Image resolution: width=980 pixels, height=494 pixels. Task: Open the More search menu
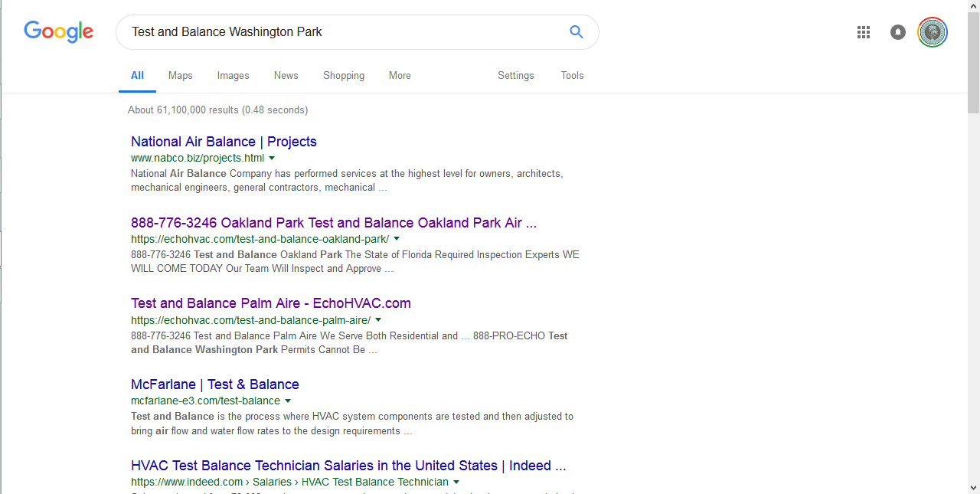tap(400, 76)
